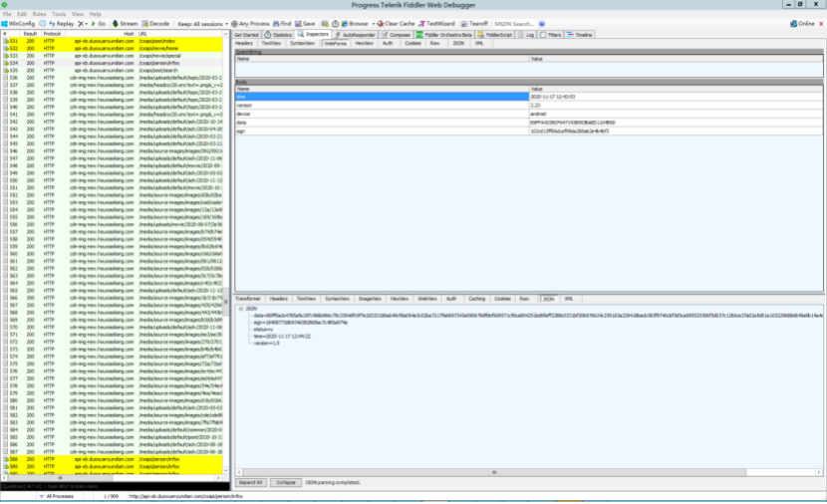Open the FiddlerScript tab

click(495, 35)
